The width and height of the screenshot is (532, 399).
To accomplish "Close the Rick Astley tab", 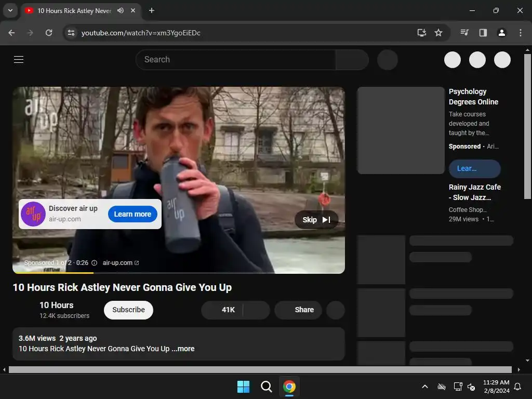I will [x=133, y=10].
